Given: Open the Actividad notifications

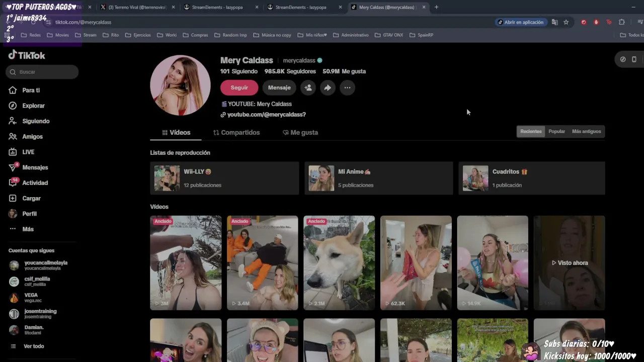Looking at the screenshot, I should click(x=28, y=183).
